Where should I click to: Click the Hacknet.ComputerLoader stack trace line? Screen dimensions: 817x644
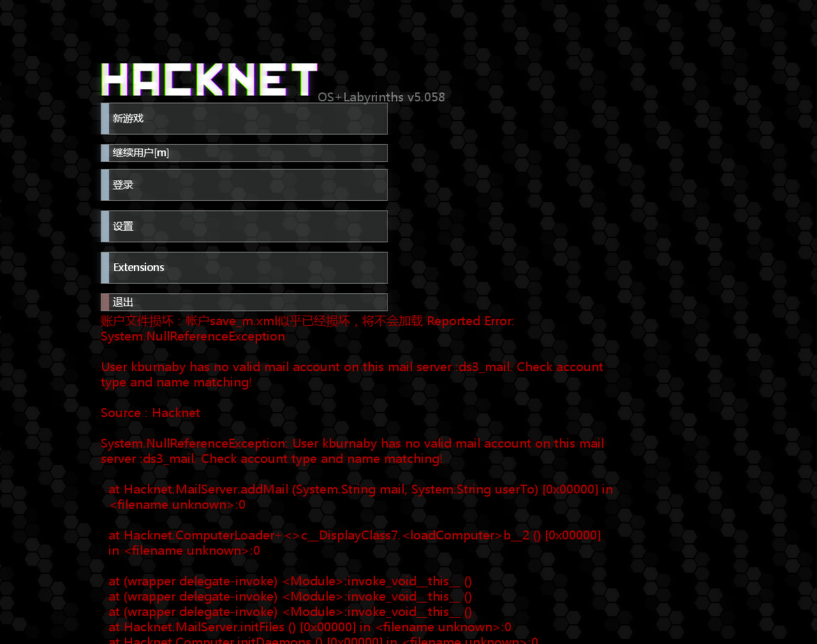coord(355,543)
